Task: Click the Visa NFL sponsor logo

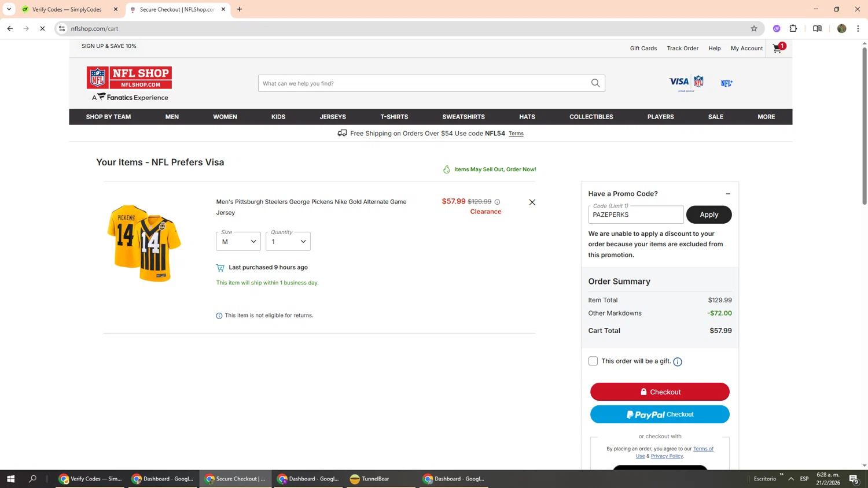Action: pos(686,83)
